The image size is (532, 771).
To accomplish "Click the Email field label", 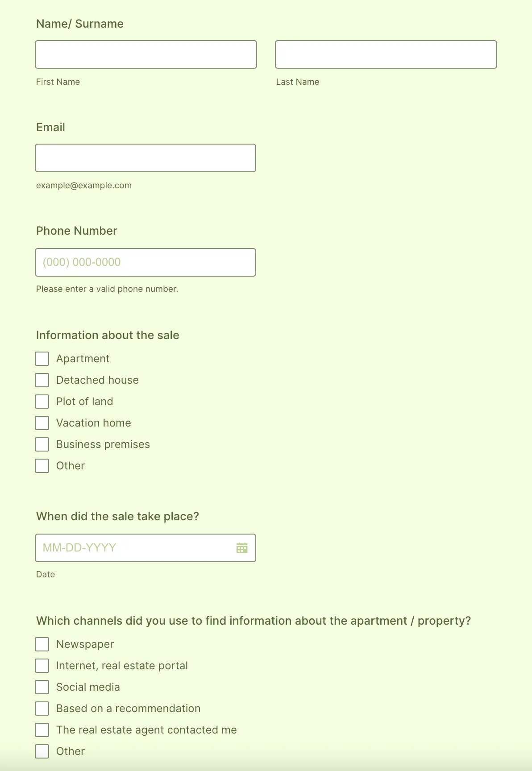I will pos(50,128).
